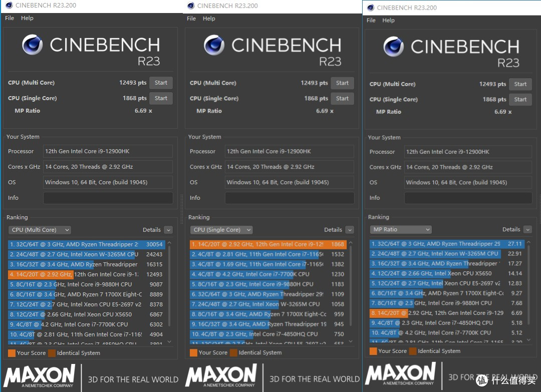
Task: Open File menu in right window
Action: pyautogui.click(x=371, y=20)
